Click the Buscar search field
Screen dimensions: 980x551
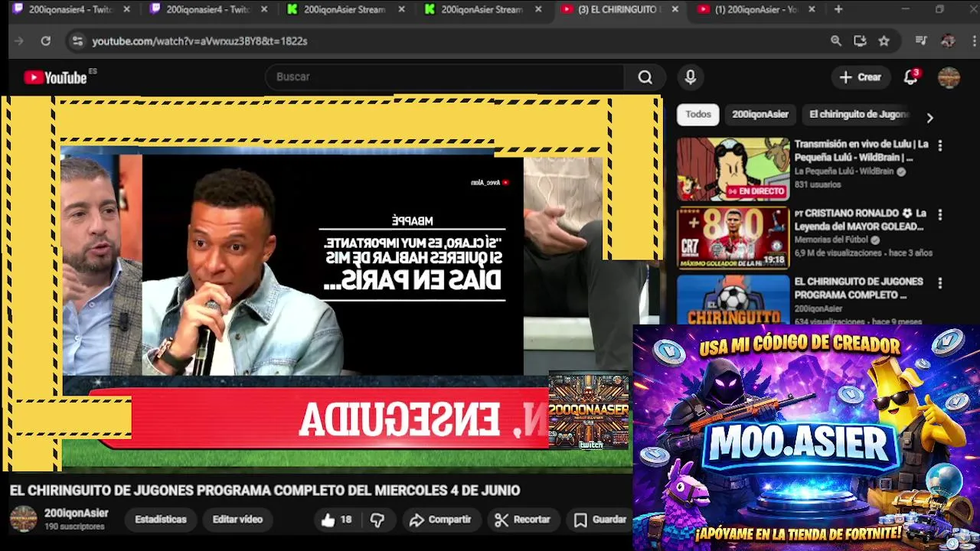(x=444, y=77)
